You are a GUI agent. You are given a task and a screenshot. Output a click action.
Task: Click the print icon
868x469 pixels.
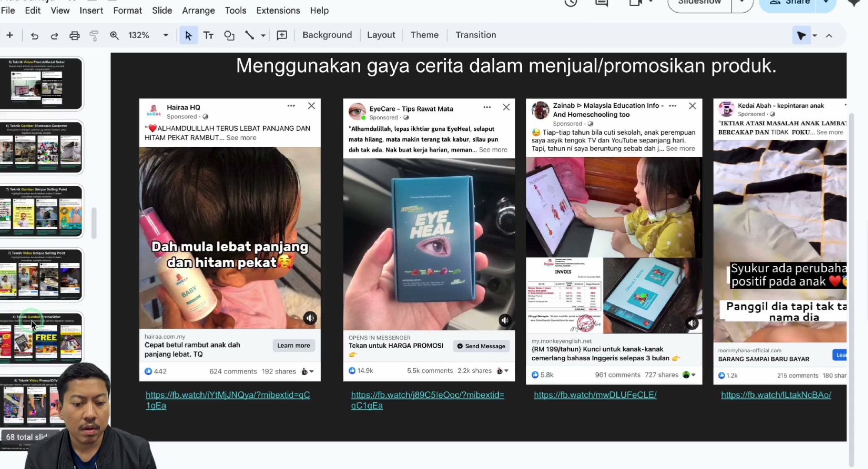pos(74,36)
